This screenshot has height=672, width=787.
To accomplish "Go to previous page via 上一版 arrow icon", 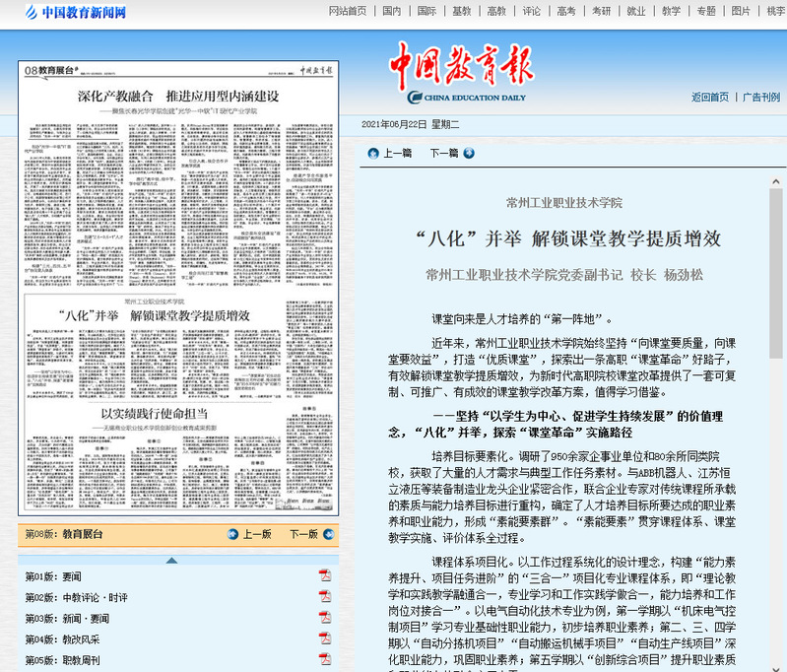I will (232, 534).
